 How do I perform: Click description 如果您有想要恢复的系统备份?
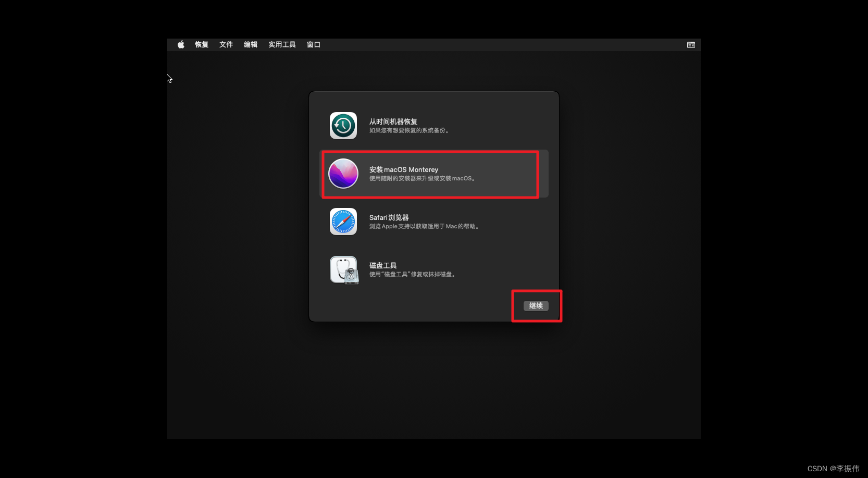(x=409, y=131)
